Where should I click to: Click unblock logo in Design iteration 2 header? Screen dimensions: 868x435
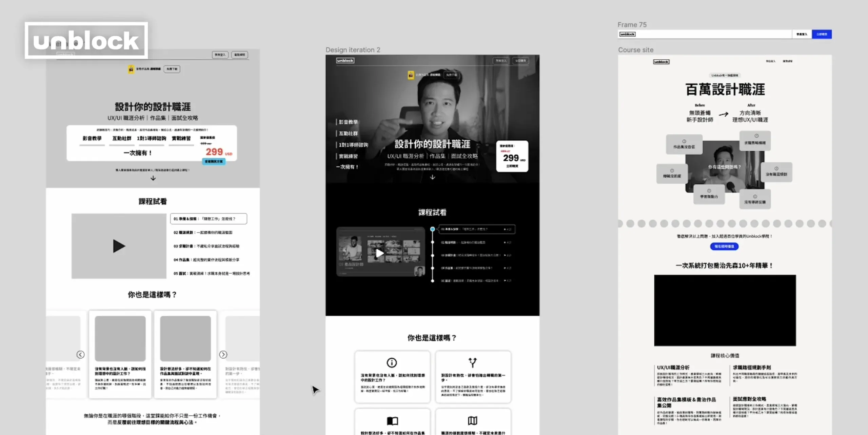tap(345, 61)
